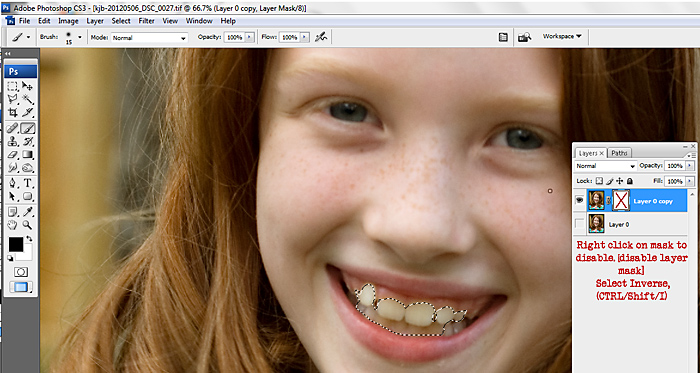Select the Brush tool in toolbox
Image resolution: width=700 pixels, height=373 pixels.
(28, 128)
